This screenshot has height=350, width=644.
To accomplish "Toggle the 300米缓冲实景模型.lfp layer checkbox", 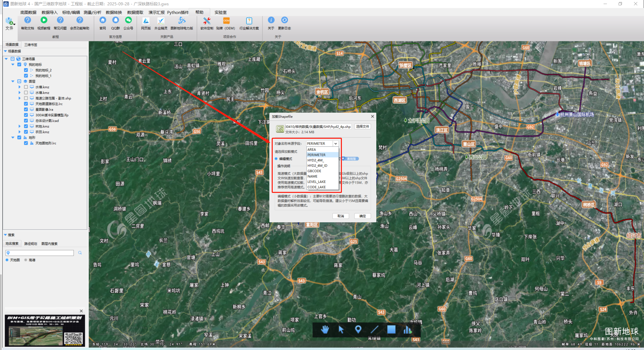I will [x=26, y=115].
